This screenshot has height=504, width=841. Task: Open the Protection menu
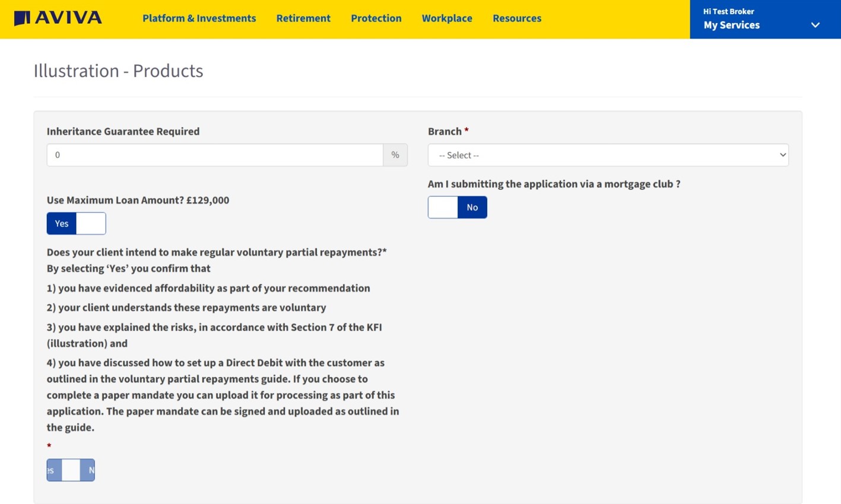click(x=376, y=18)
